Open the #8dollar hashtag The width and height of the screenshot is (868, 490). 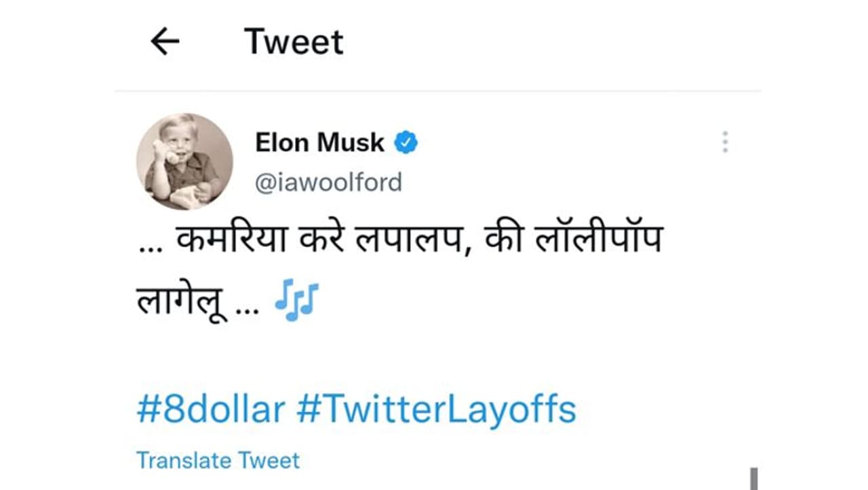(x=210, y=410)
